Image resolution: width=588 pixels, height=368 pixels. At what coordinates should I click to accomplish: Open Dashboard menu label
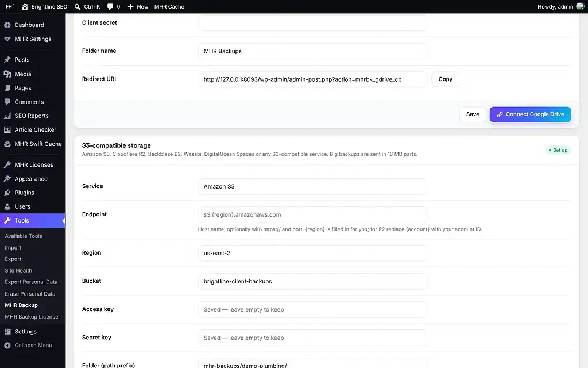[29, 25]
